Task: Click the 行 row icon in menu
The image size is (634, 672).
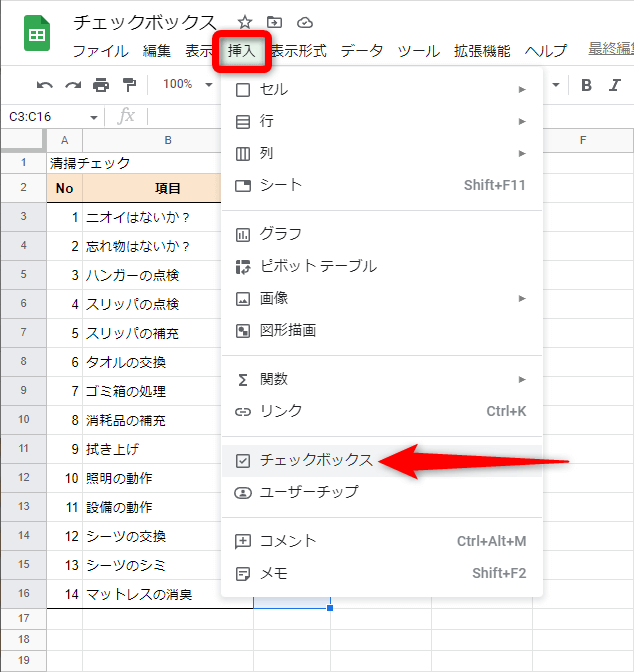Action: (x=243, y=122)
